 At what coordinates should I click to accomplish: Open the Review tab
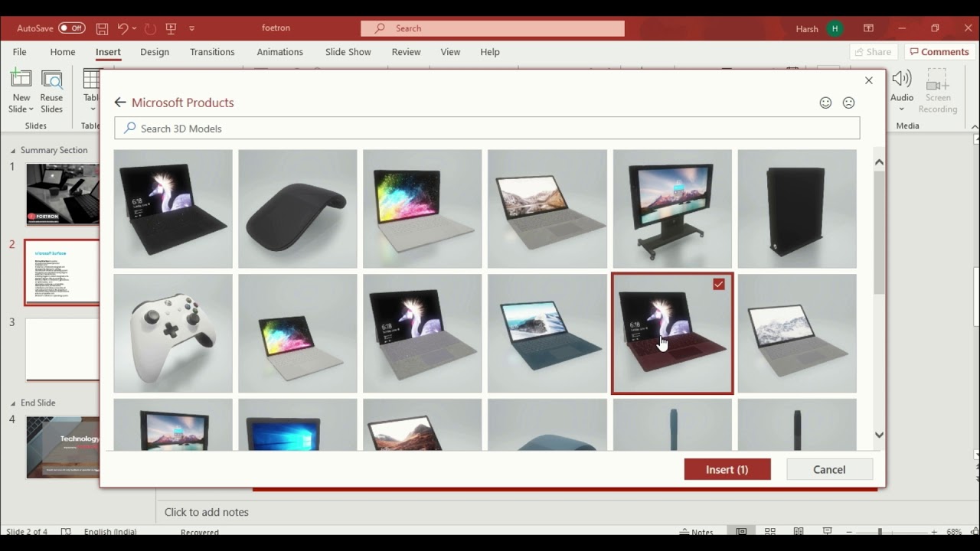(406, 52)
